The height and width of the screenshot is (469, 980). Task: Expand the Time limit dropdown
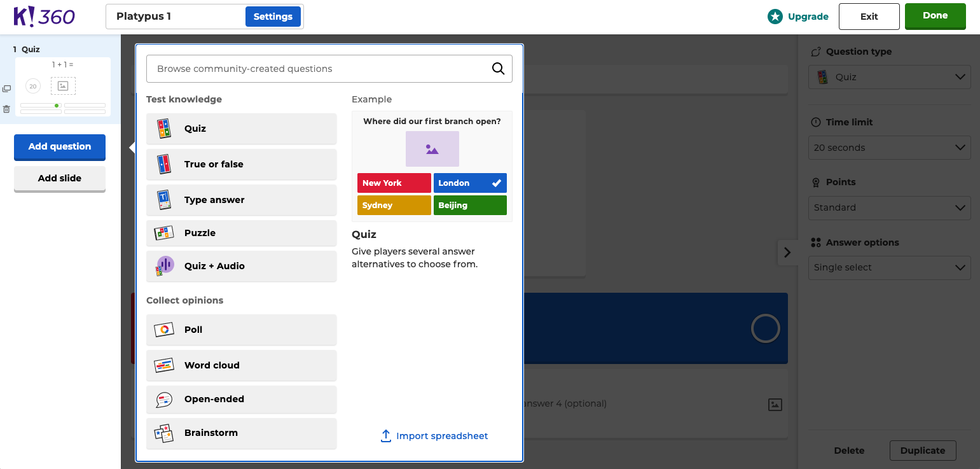click(x=889, y=148)
